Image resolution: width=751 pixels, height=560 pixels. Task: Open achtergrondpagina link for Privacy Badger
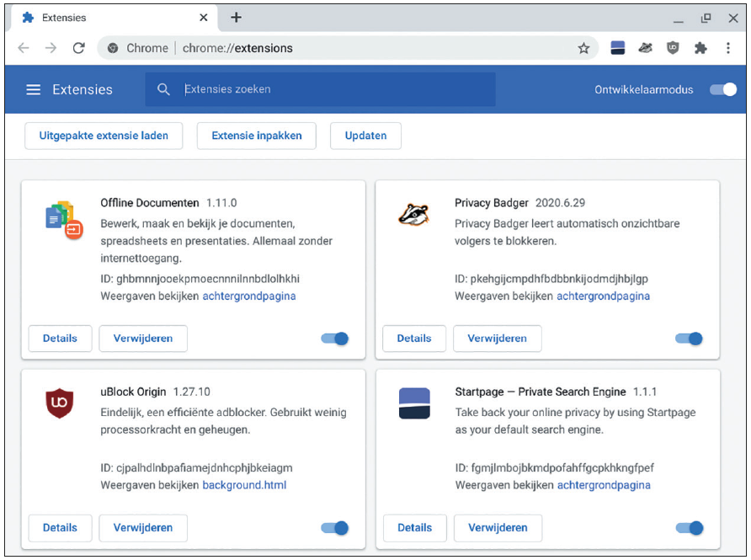coord(603,296)
